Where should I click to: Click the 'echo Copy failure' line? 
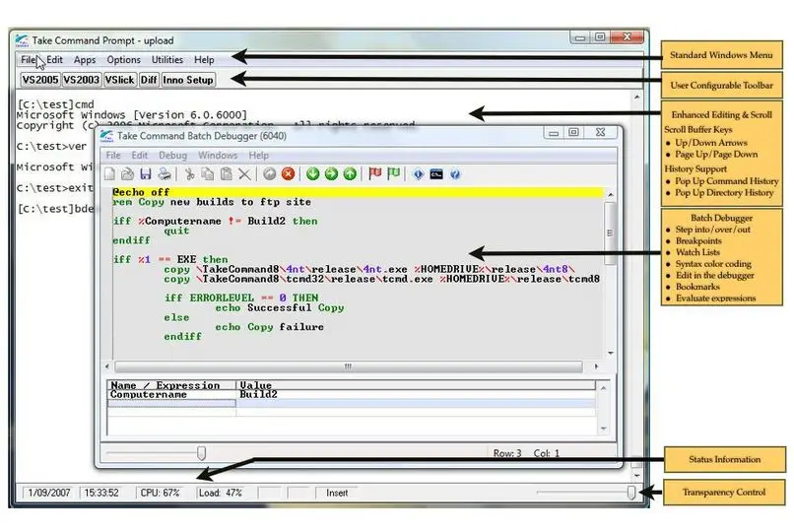coord(269,327)
